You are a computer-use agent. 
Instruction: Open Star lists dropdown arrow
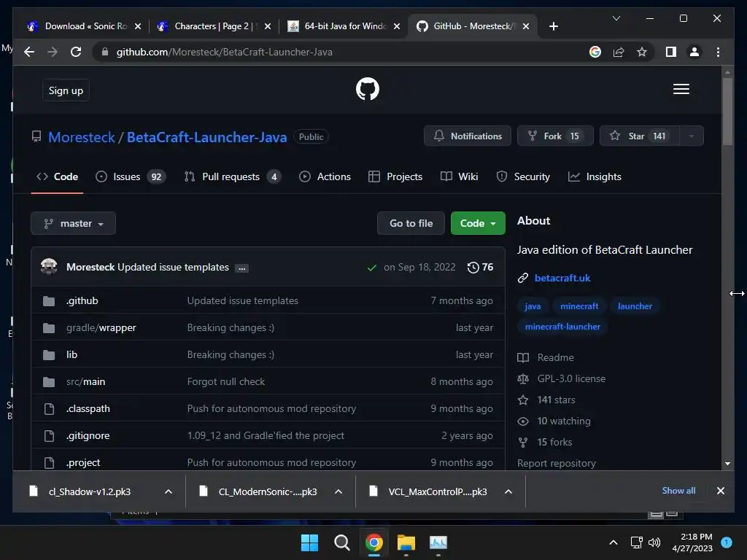[x=692, y=136]
